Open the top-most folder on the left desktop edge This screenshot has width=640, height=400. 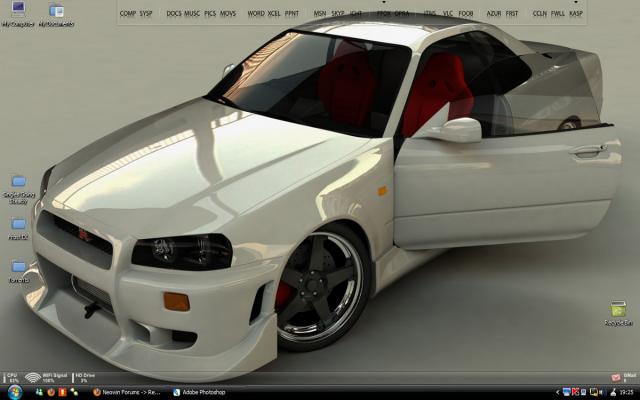pos(19,189)
